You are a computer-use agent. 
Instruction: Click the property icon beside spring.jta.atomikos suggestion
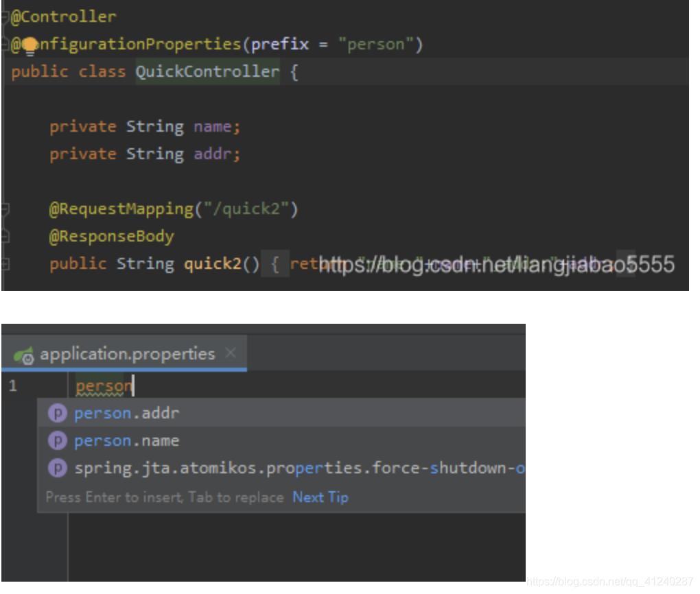click(x=59, y=468)
